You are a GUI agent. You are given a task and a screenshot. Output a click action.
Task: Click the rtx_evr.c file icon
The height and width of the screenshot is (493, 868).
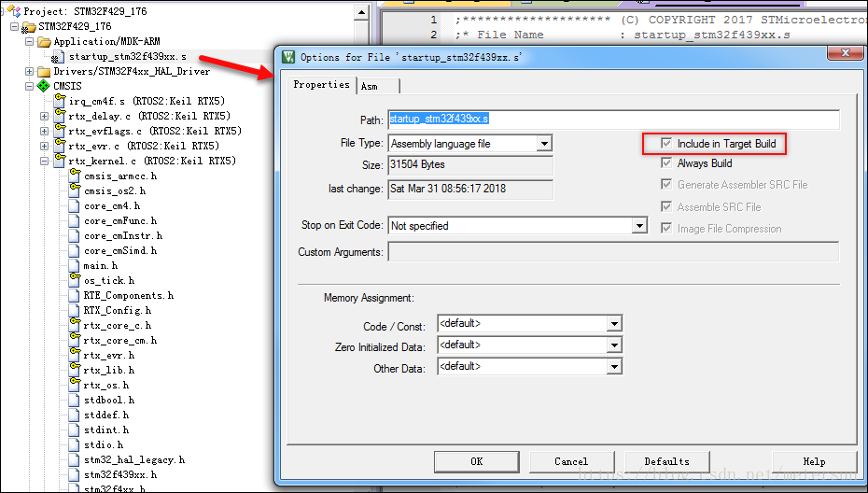(59, 146)
